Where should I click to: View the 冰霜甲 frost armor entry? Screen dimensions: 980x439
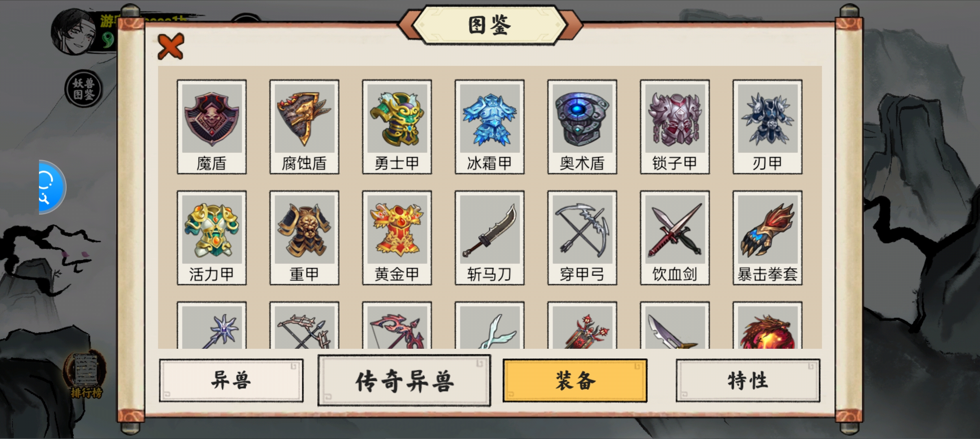[x=490, y=127]
